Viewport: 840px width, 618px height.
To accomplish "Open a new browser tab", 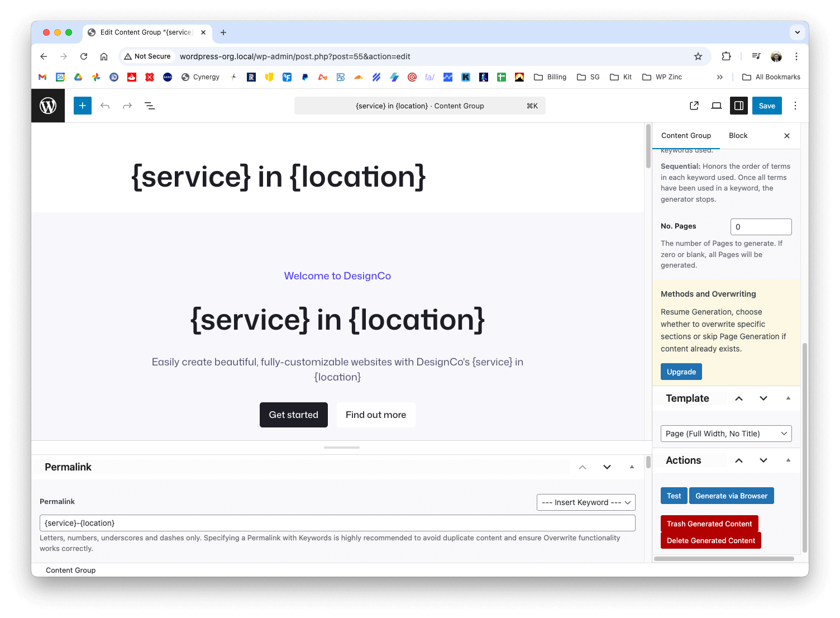I will coord(223,32).
